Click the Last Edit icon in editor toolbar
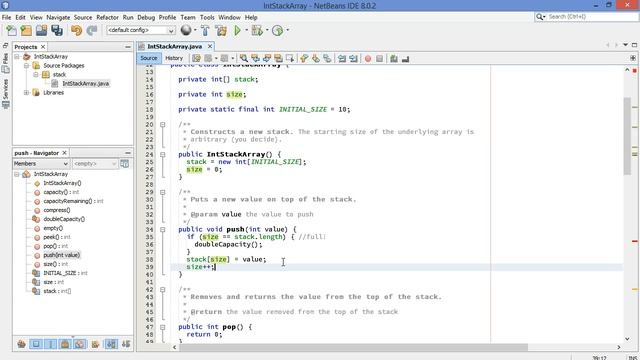640x360 pixels. point(196,59)
